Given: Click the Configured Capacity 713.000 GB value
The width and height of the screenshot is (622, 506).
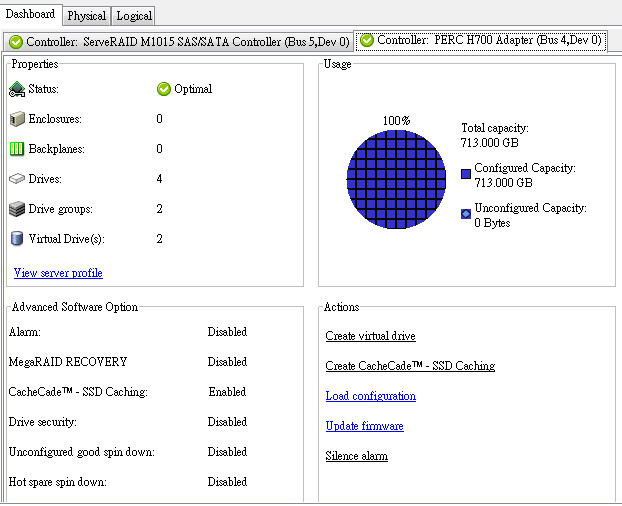Looking at the screenshot, I should [x=503, y=183].
